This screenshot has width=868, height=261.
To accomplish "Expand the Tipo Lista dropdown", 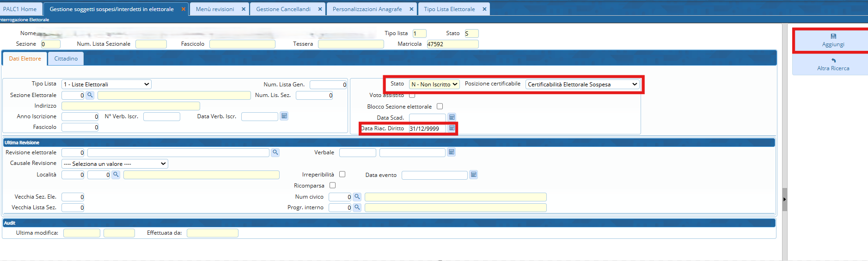I will (x=106, y=84).
